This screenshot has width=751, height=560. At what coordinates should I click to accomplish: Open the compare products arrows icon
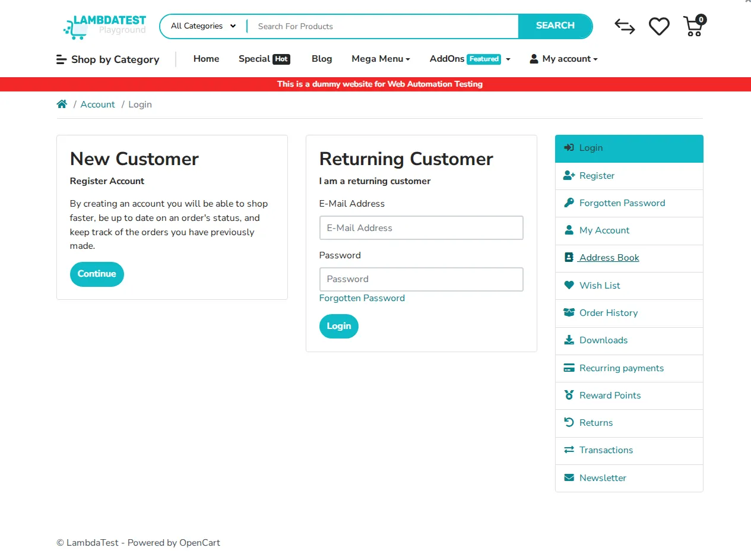click(x=625, y=26)
